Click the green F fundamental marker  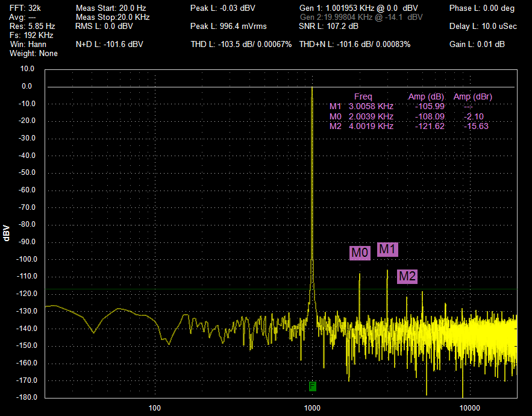(313, 386)
